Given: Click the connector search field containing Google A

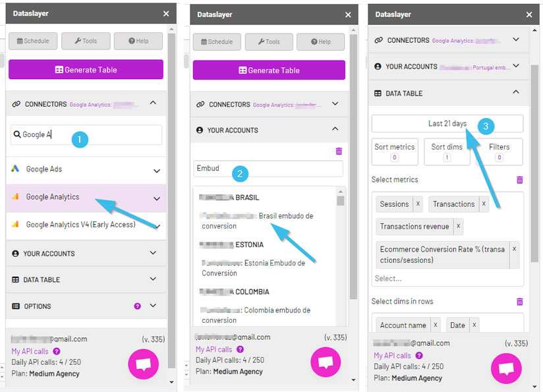Looking at the screenshot, I should point(86,134).
